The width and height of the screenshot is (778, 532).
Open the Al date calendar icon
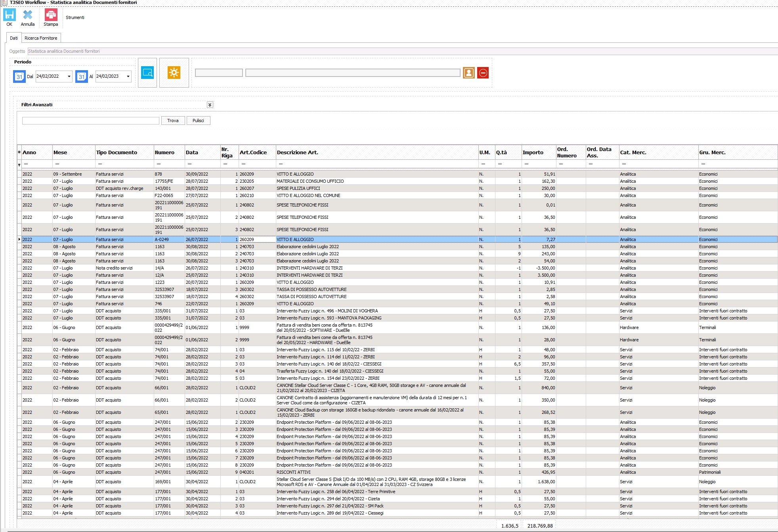[x=81, y=77]
